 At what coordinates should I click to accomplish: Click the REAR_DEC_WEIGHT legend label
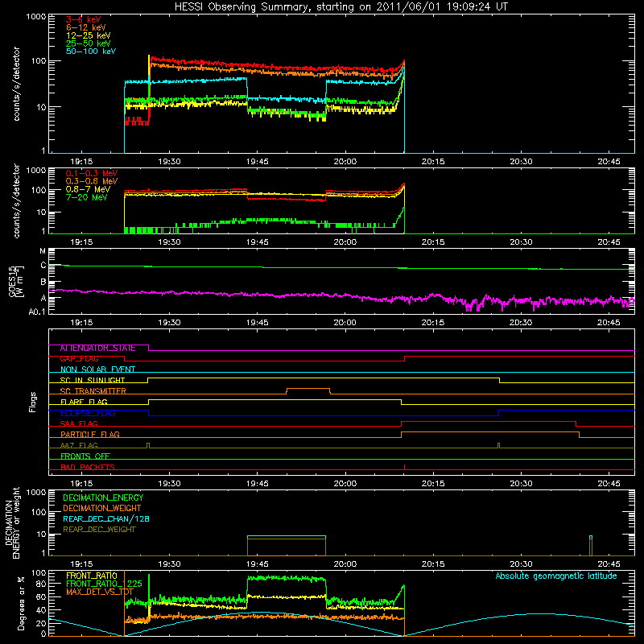(x=99, y=530)
